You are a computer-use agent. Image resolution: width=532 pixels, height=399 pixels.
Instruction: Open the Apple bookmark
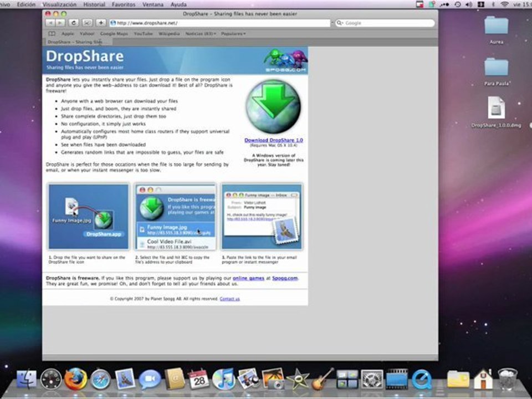tap(68, 34)
